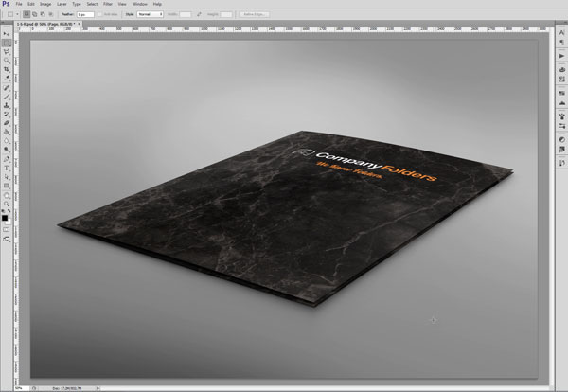Toggle Quick Mask mode
568x392 pixels.
7,230
